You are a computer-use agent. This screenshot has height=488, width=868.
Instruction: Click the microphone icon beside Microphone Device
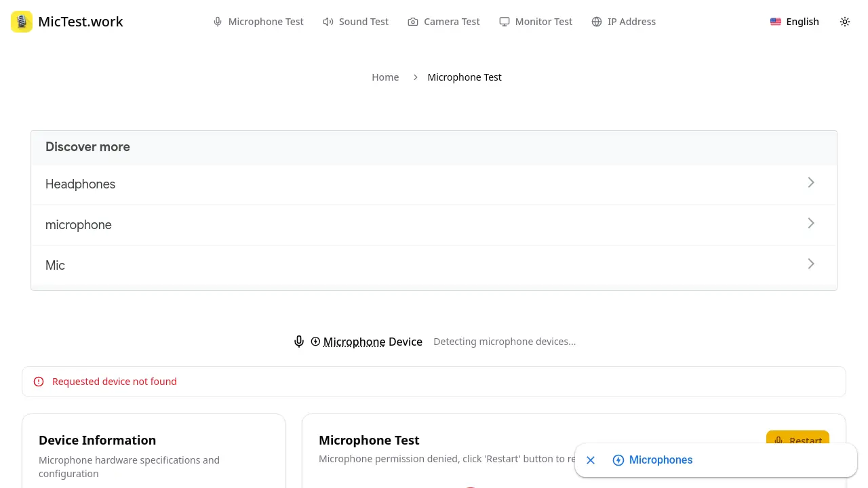299,342
